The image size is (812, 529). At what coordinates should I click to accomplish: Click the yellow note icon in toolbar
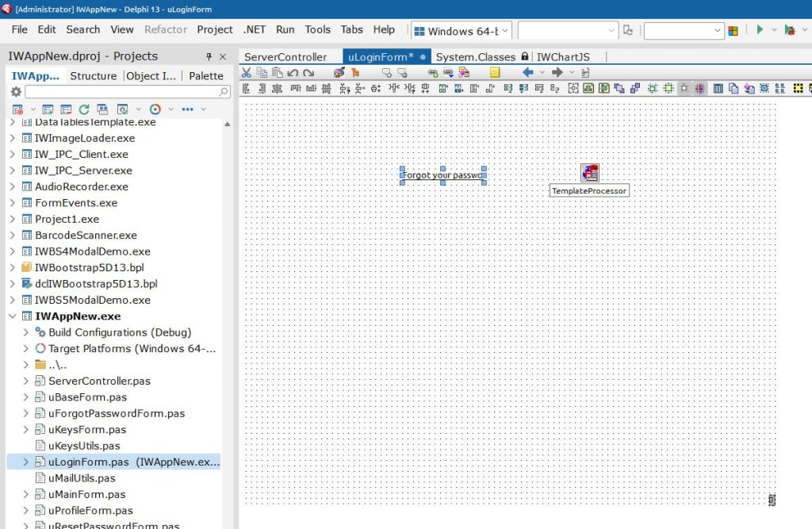495,72
